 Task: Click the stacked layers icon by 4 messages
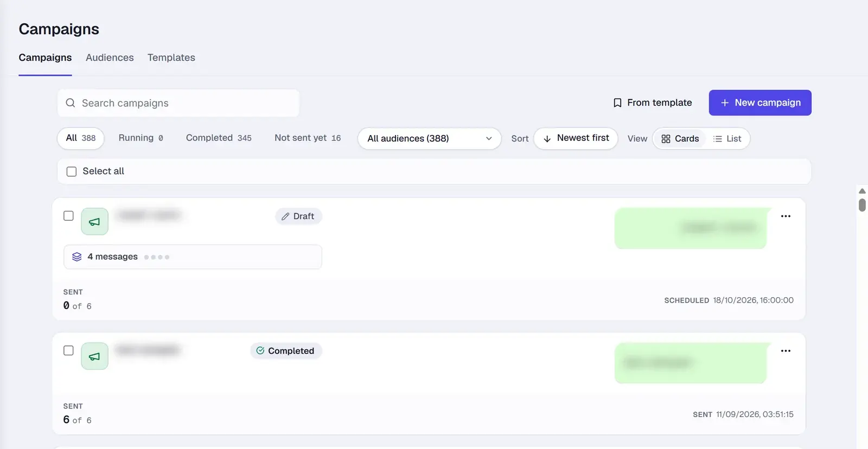tap(77, 257)
